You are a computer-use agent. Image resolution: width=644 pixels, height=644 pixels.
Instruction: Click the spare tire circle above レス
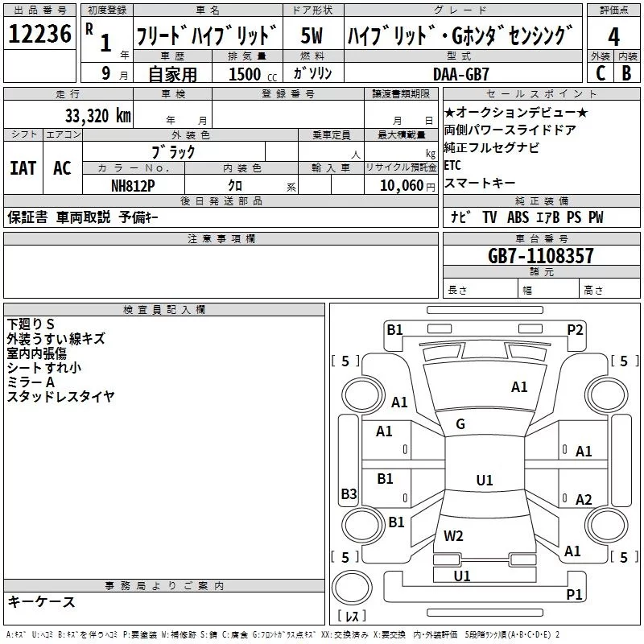[352, 588]
